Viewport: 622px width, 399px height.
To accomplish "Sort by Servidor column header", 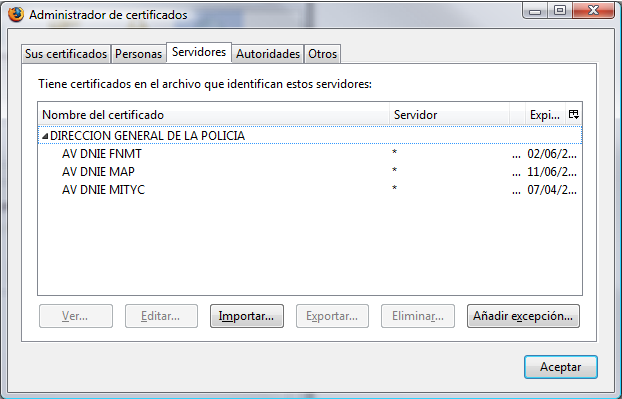I will point(449,115).
